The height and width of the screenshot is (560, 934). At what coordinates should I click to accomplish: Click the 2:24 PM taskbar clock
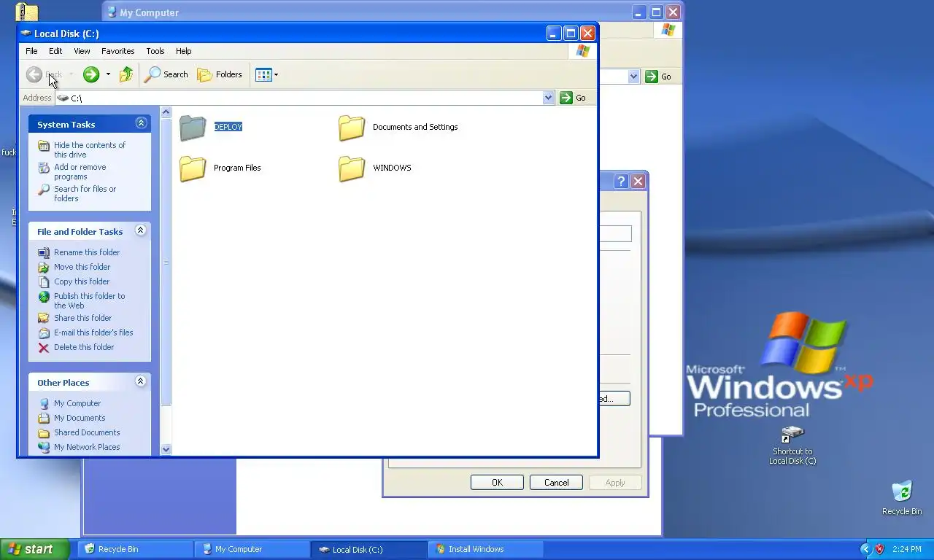tap(907, 549)
